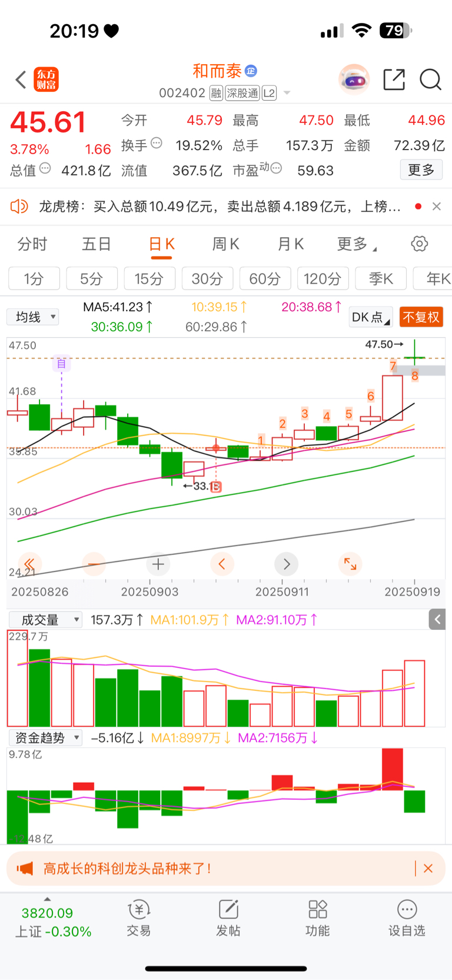Move chart right with gray arrow
Viewport: 452px width, 980px height.
pyautogui.click(x=287, y=564)
